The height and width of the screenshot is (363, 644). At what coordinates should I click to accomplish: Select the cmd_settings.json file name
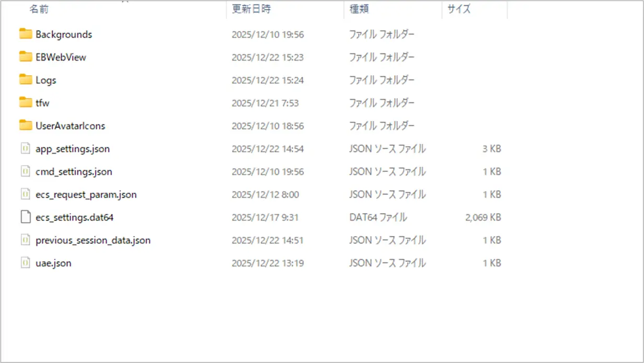pyautogui.click(x=74, y=172)
